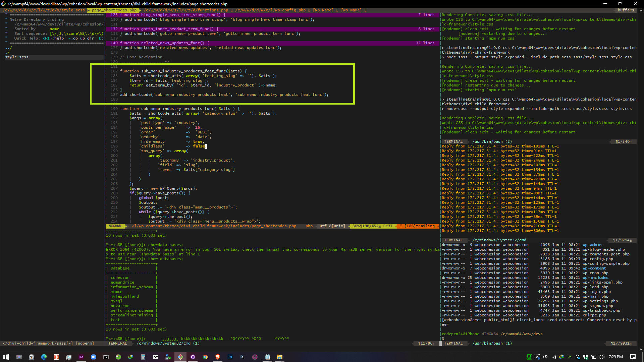Place cursor on $query = new WP_Query line

pos(163,188)
